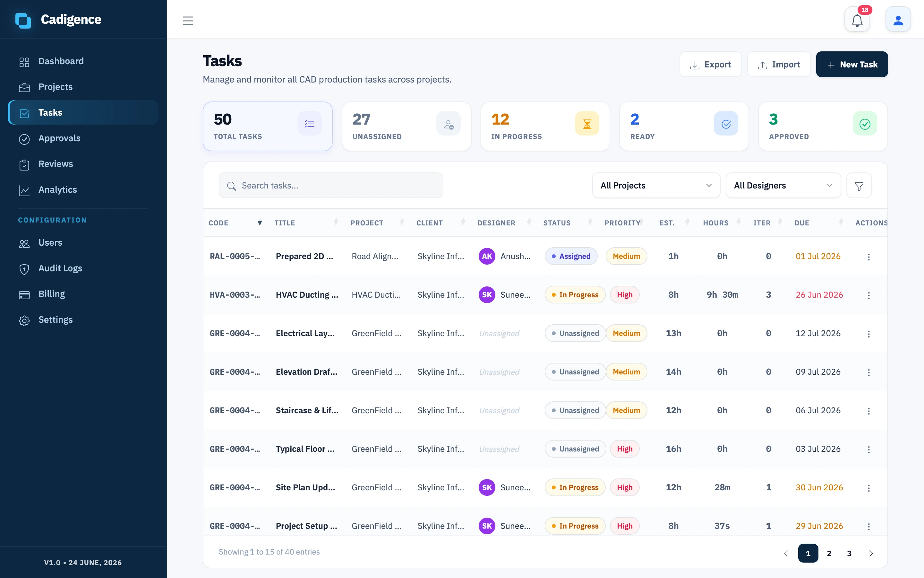The height and width of the screenshot is (578, 924).
Task: Open Projects in the sidebar
Action: click(x=83, y=87)
